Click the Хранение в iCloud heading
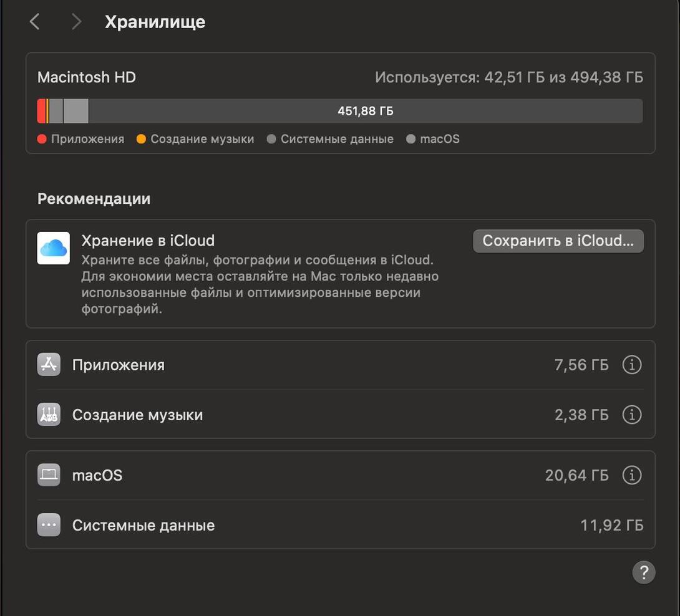This screenshot has width=680, height=616. pos(148,241)
